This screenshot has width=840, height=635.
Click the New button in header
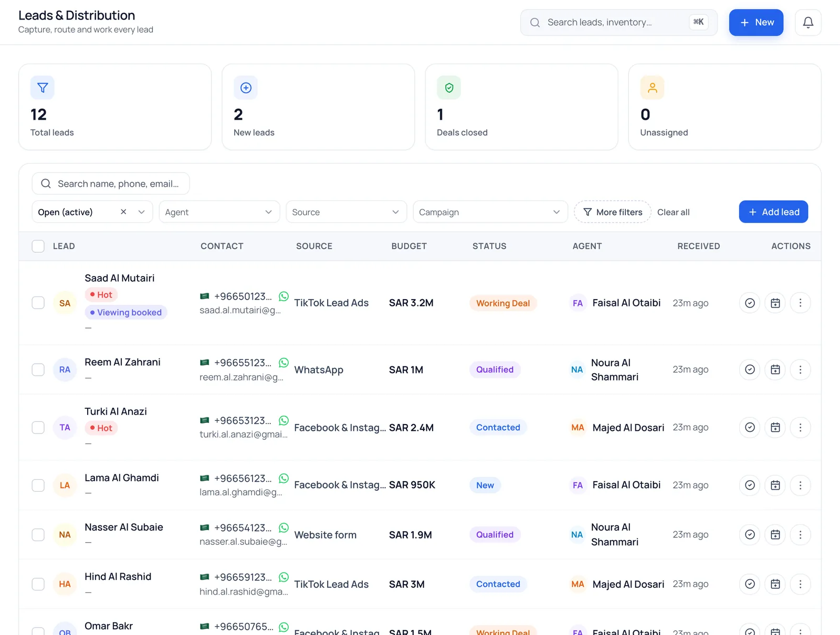(756, 23)
